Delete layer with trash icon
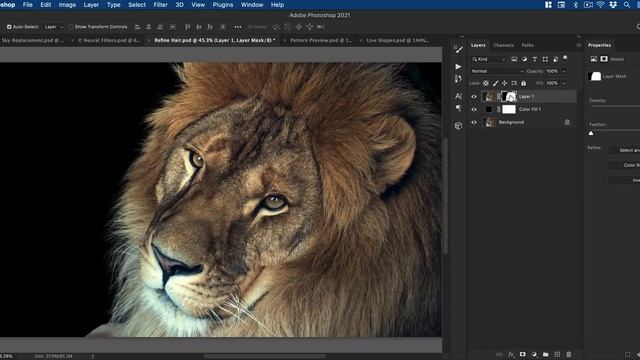The width and height of the screenshot is (640, 360). click(569, 354)
